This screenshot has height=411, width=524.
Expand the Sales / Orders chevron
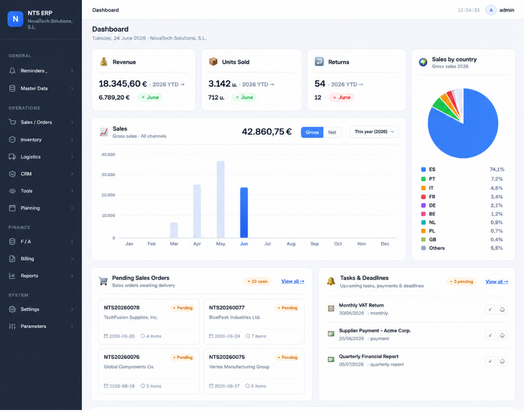[x=72, y=122]
